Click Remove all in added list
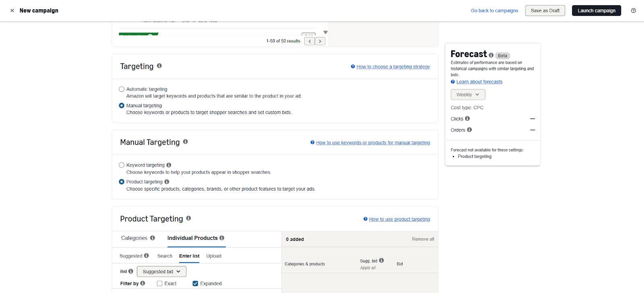The width and height of the screenshot is (644, 293). click(423, 239)
